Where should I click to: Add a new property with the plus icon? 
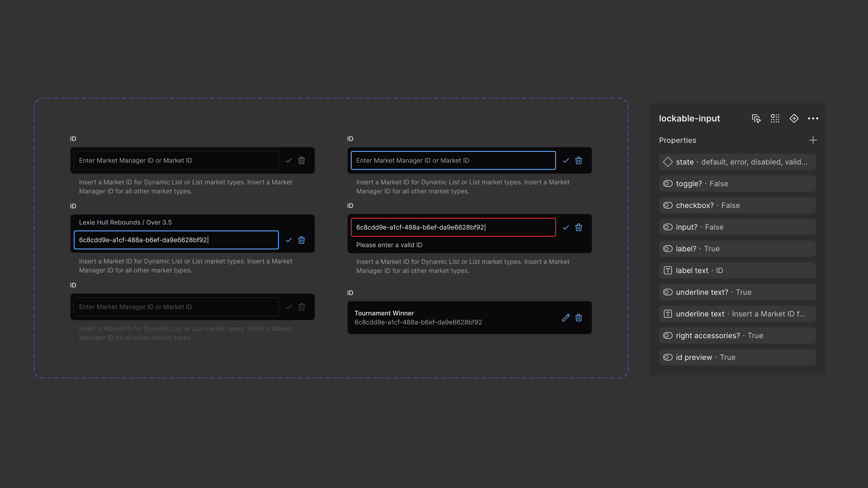[813, 140]
